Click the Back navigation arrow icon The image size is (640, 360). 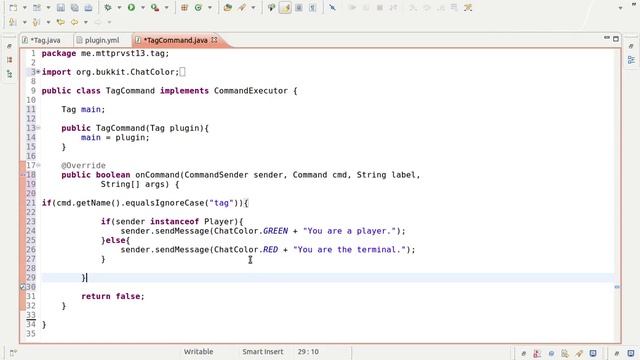(74, 22)
